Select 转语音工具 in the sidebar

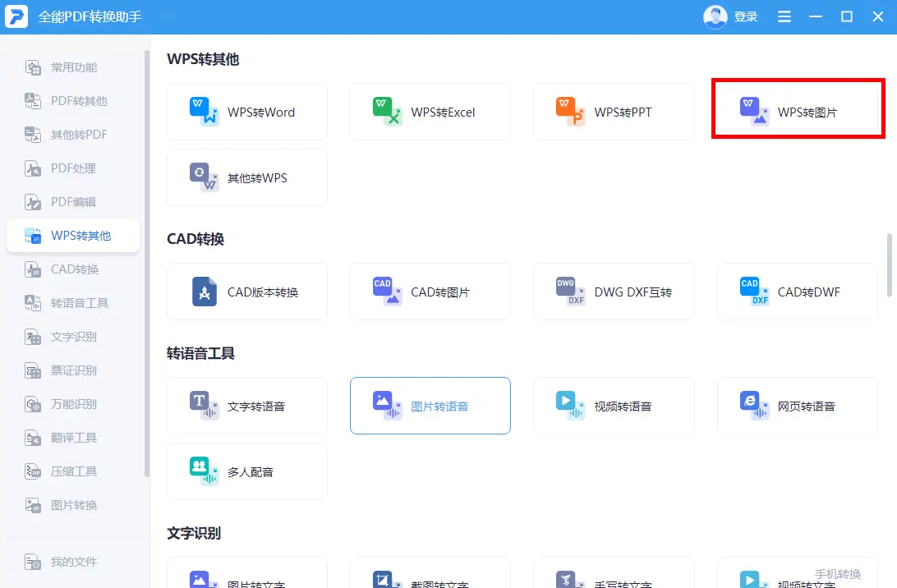click(x=73, y=303)
